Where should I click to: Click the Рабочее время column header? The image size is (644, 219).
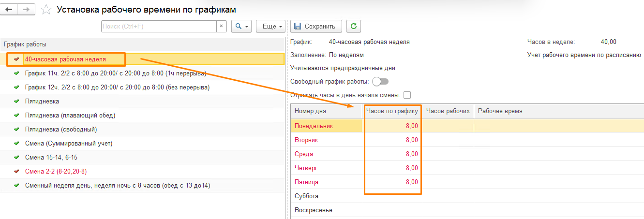point(500,111)
